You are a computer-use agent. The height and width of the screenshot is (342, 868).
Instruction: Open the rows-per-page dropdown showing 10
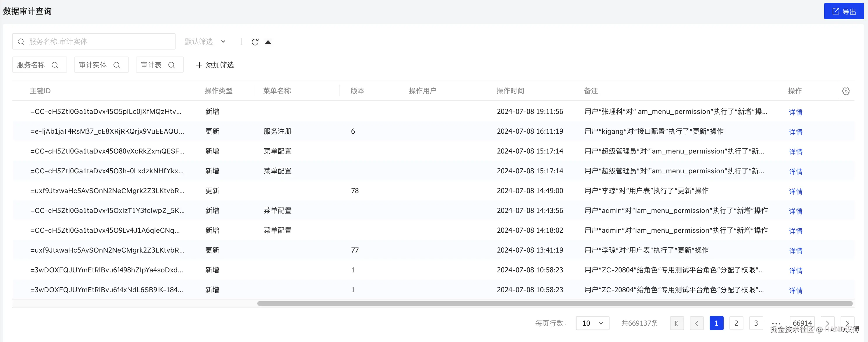click(592, 323)
